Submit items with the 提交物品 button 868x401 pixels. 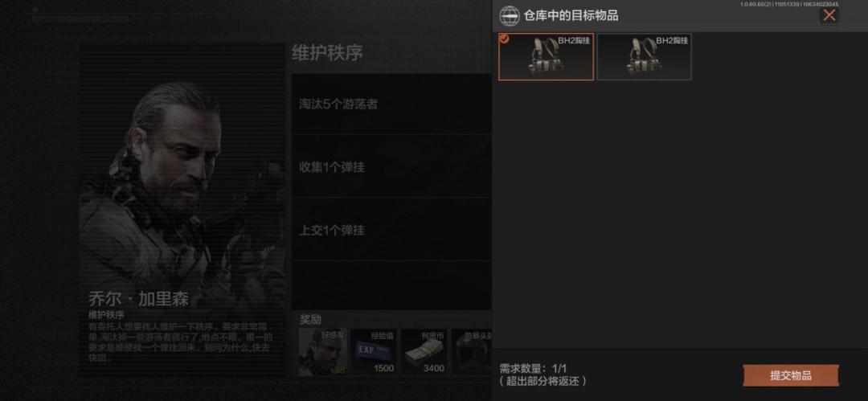pos(791,375)
